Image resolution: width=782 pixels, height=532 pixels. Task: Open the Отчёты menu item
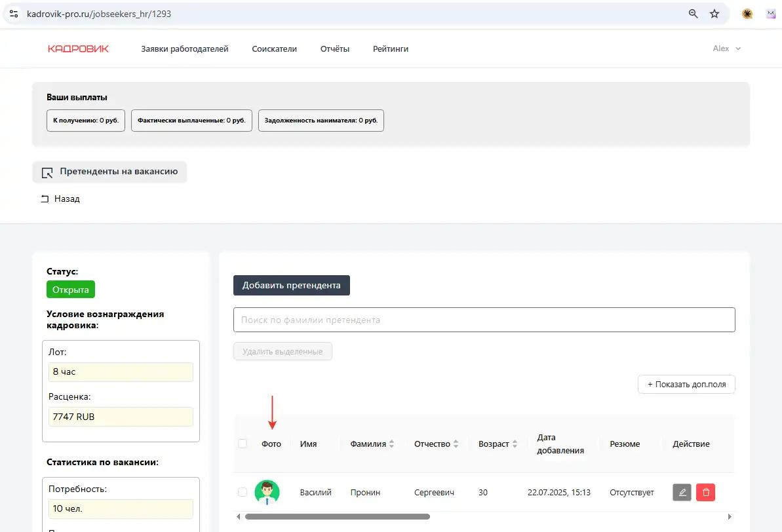334,48
